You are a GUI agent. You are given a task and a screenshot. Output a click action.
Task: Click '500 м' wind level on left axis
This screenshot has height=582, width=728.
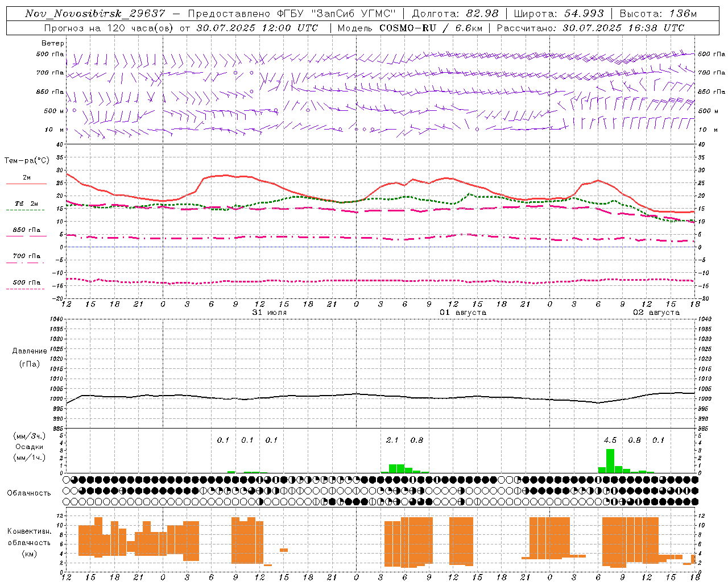pos(54,111)
